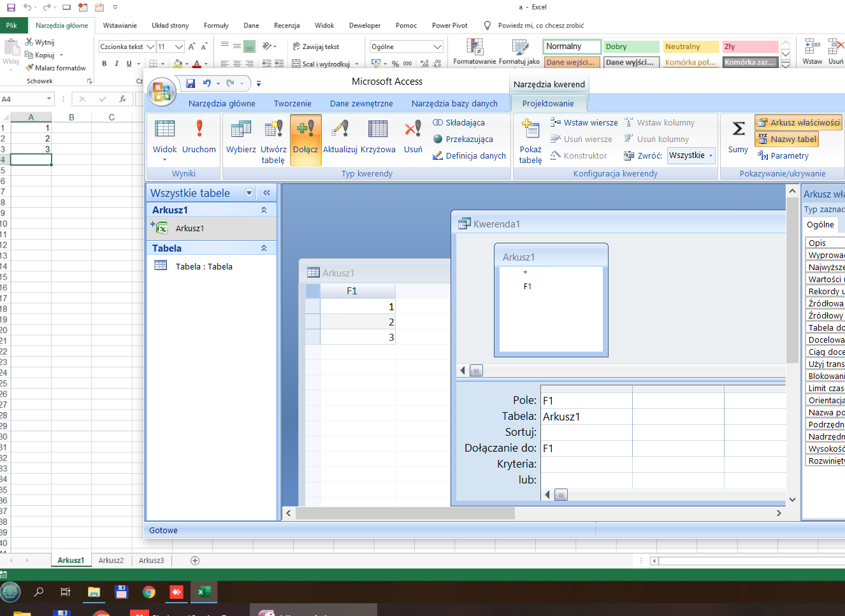Screen dimensions: 845x616
Task: Insert rows with Wstaw wiersze
Action: (584, 122)
